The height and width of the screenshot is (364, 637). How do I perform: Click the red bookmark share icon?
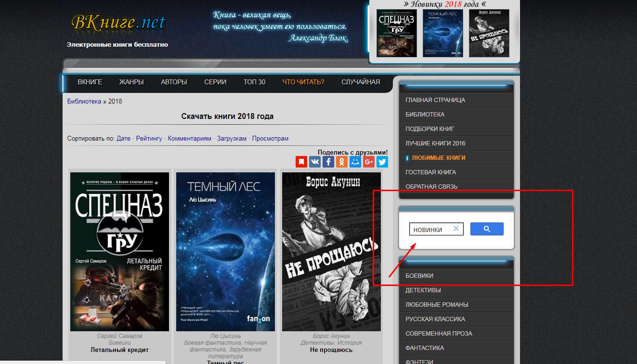click(301, 162)
